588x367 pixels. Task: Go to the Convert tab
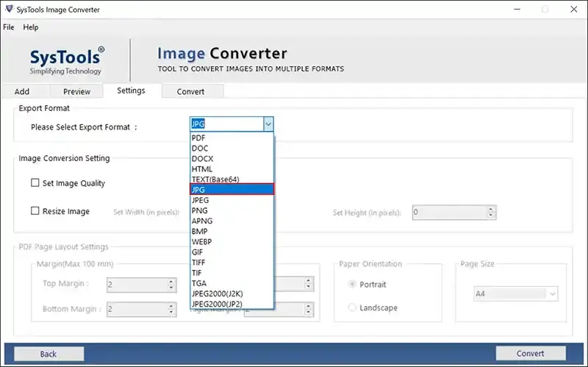(x=190, y=91)
